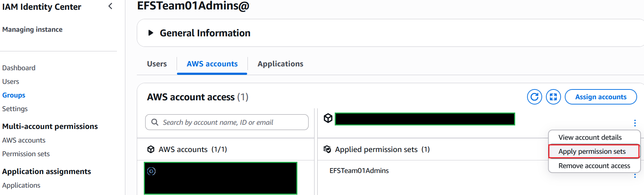
Task: Open Groups in the sidebar
Action: (x=14, y=95)
